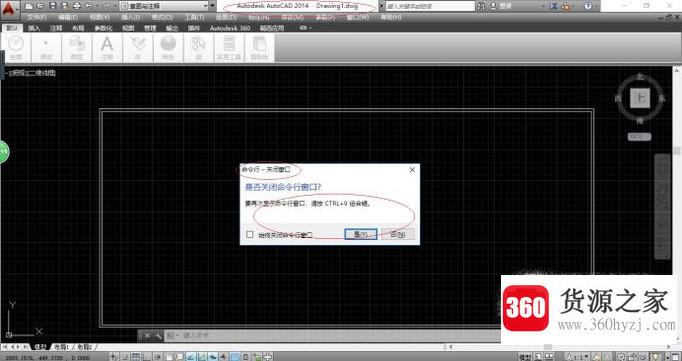Click the ViewCube top face
Screen dimensions: 682x361
[640, 97]
